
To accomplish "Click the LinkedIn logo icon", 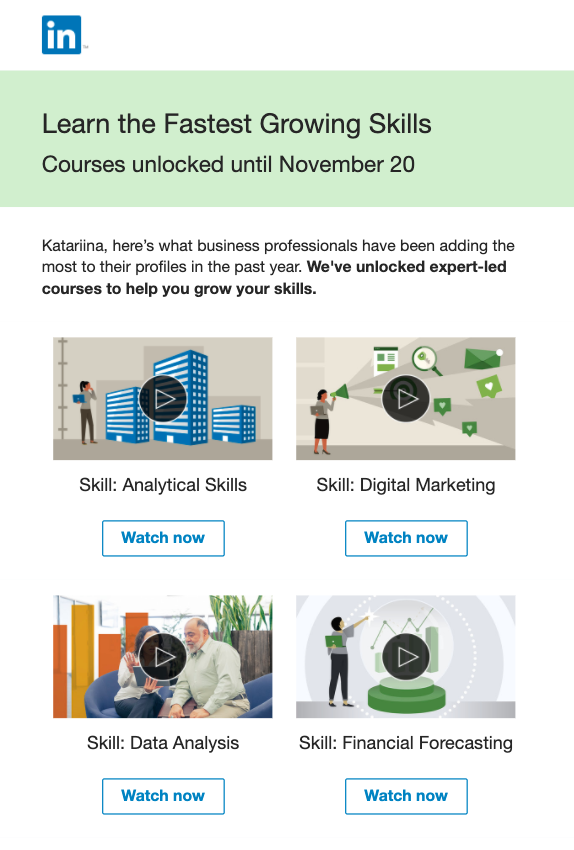I will 61,35.
